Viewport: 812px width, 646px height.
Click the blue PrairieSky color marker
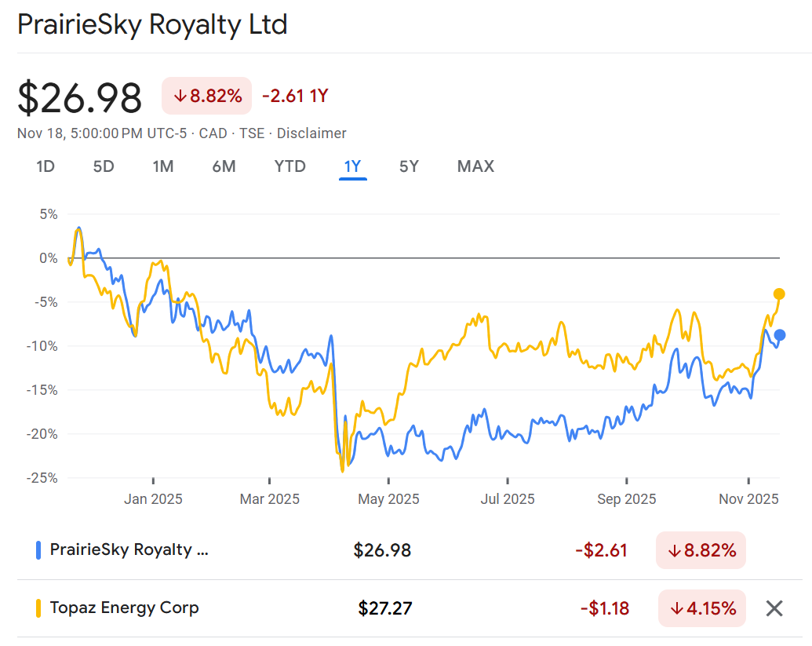click(x=38, y=550)
